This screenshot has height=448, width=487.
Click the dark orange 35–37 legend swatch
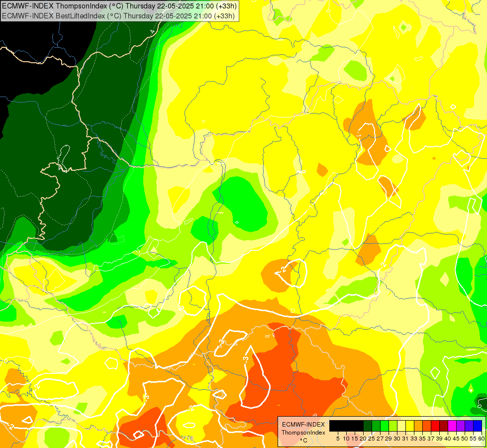pos(427,426)
